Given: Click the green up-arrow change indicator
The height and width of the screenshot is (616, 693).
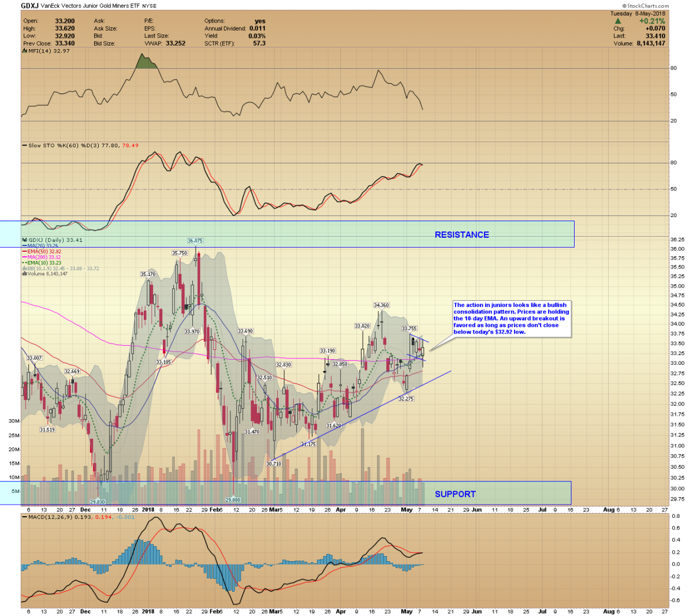Looking at the screenshot, I should point(618,21).
